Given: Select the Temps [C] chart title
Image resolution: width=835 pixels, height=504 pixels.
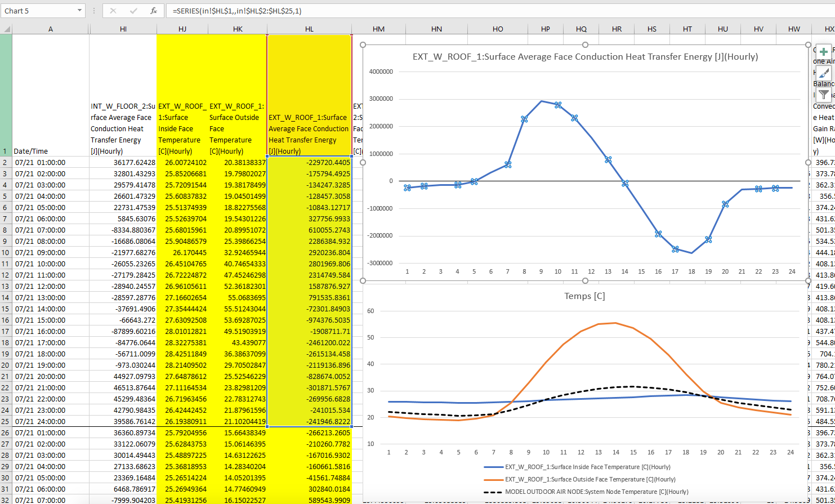Looking at the screenshot, I should pos(585,296).
